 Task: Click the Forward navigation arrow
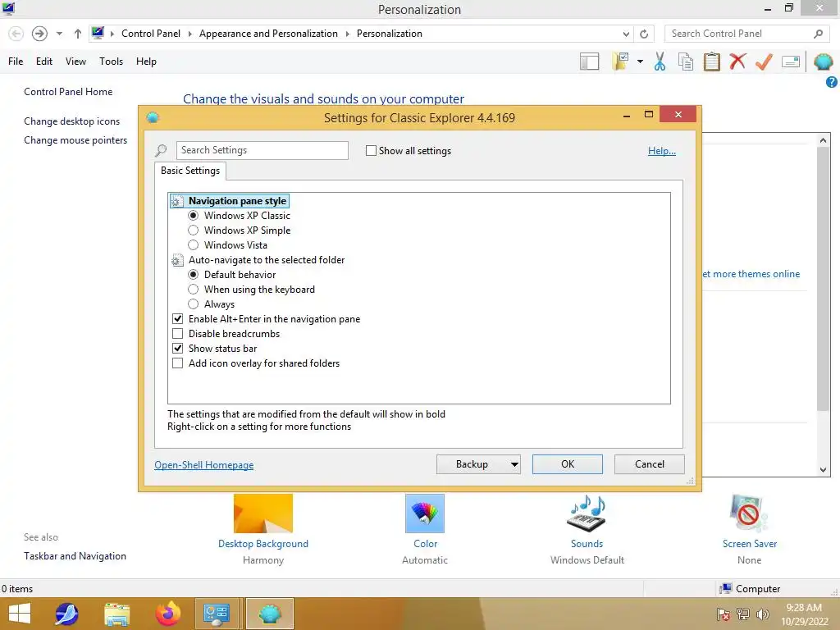(39, 34)
